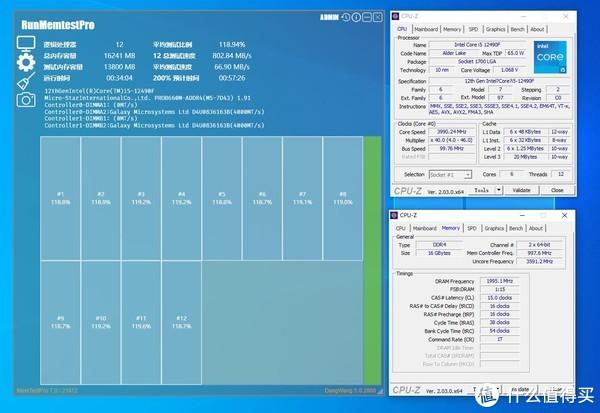Select memtest block #12
Screen dimensions: 600x413
coord(182,322)
